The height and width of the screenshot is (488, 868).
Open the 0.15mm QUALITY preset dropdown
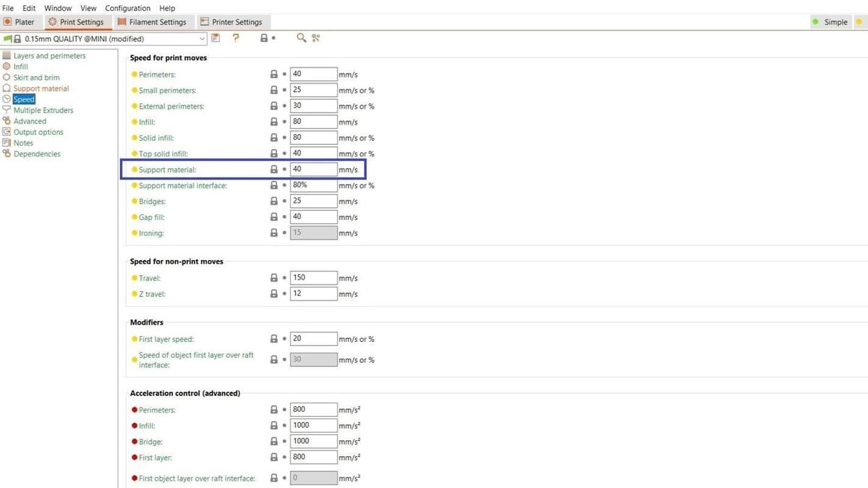203,39
